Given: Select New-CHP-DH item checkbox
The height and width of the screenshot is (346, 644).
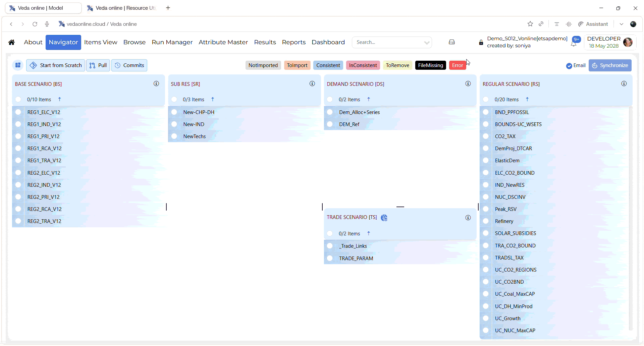Looking at the screenshot, I should coord(174,112).
